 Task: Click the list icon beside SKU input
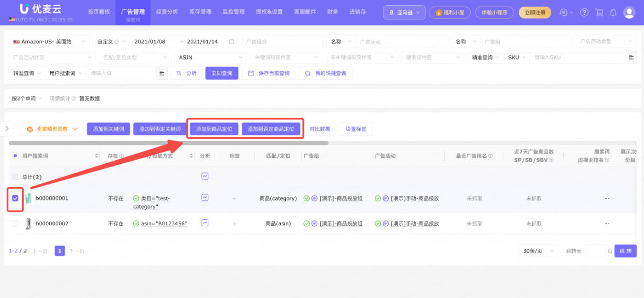pos(631,57)
